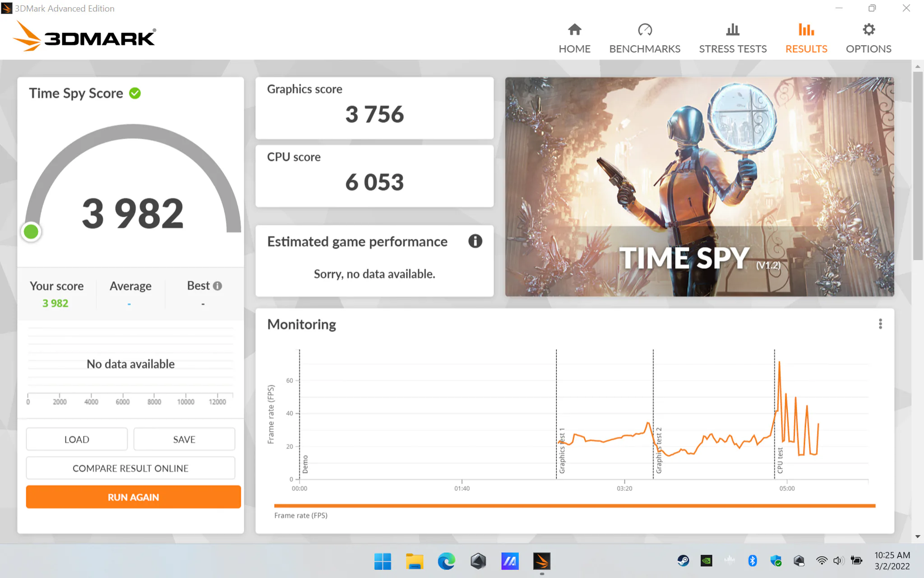Open the NVIDIA tray icon
Screen dimensions: 924x578
coord(707,561)
